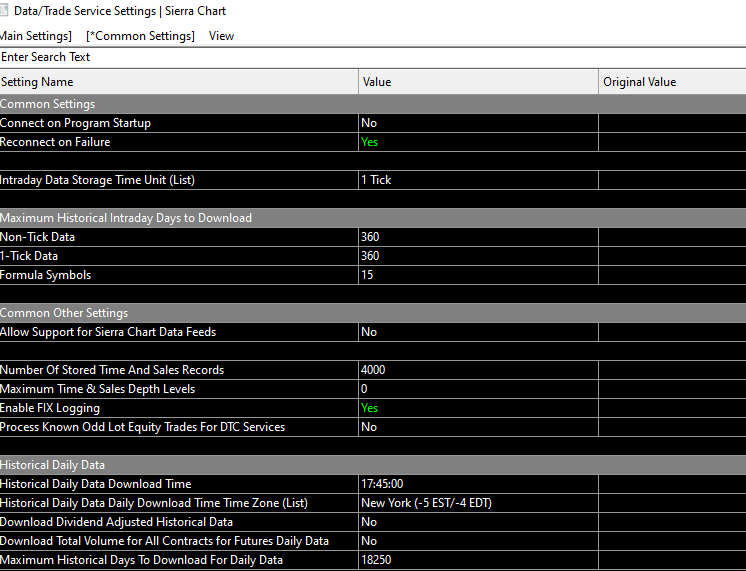This screenshot has height=571, width=746.
Task: Open the Common Settings menu
Action: (140, 36)
